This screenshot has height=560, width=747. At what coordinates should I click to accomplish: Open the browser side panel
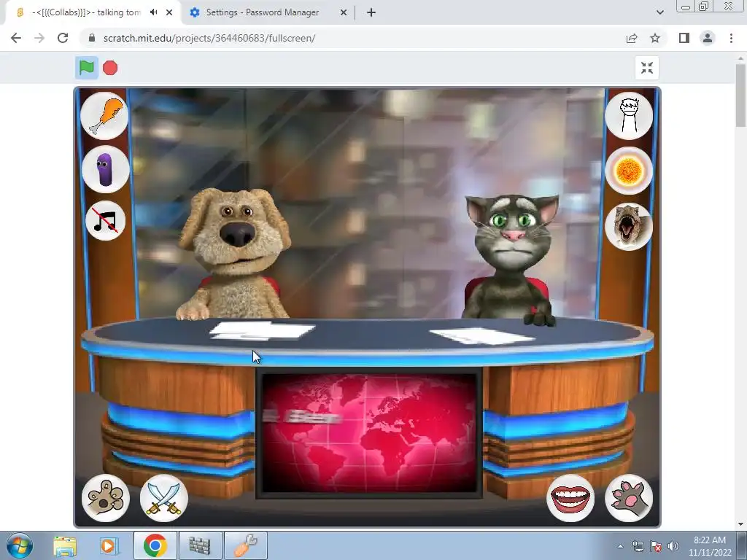(684, 38)
